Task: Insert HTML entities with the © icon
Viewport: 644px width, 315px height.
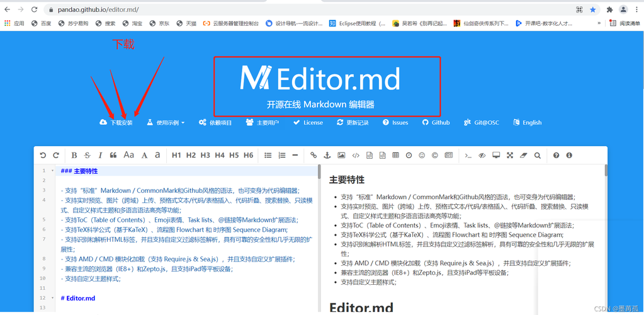Action: (435, 156)
